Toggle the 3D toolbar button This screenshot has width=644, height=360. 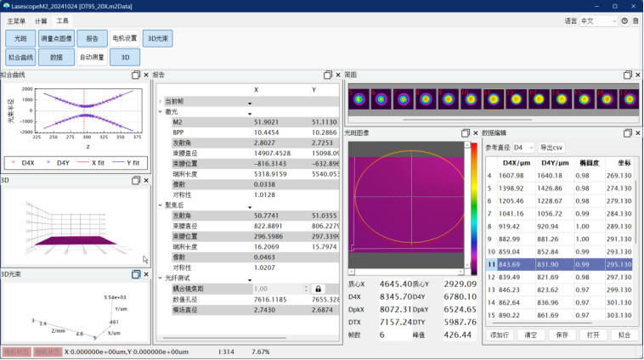125,58
